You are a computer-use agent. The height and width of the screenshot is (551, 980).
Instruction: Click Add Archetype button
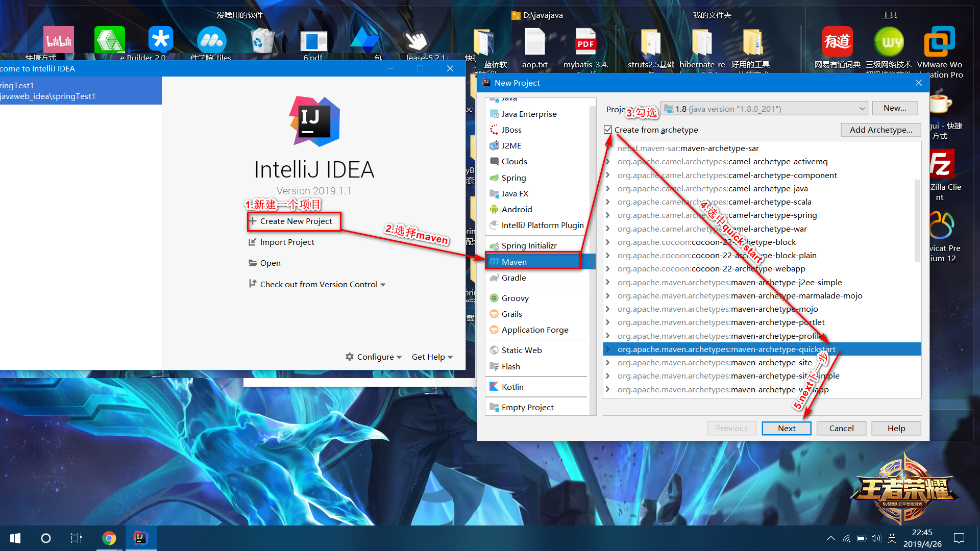[881, 129]
